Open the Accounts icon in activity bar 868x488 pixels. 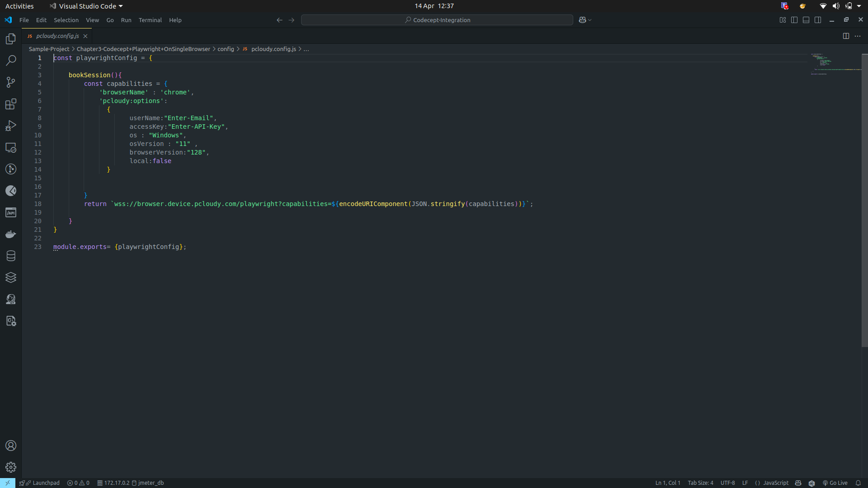click(x=11, y=446)
